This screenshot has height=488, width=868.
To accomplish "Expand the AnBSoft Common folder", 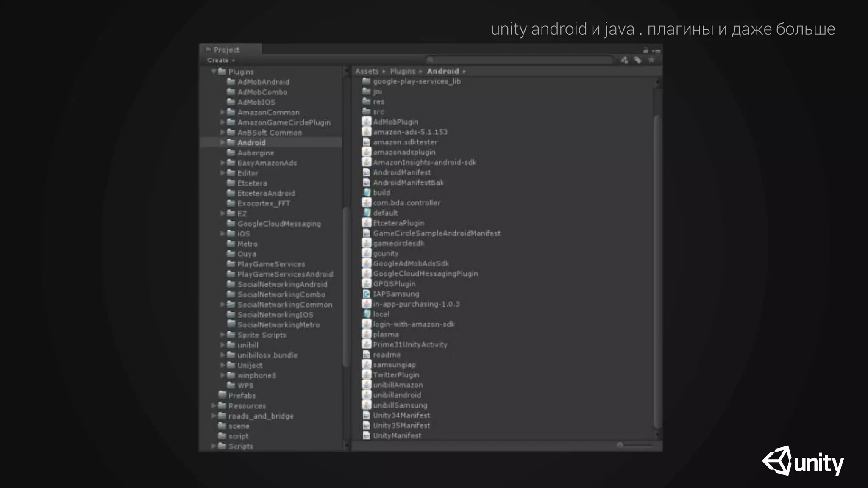I will tap(223, 132).
